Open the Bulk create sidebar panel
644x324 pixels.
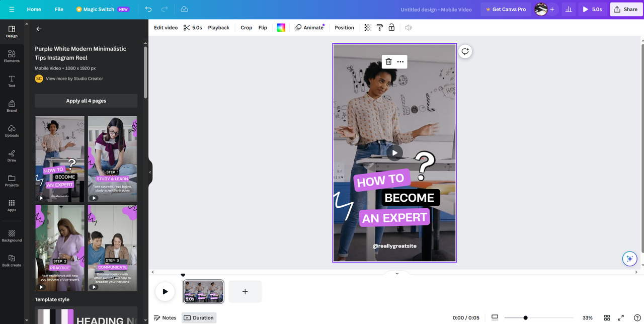pos(12,261)
